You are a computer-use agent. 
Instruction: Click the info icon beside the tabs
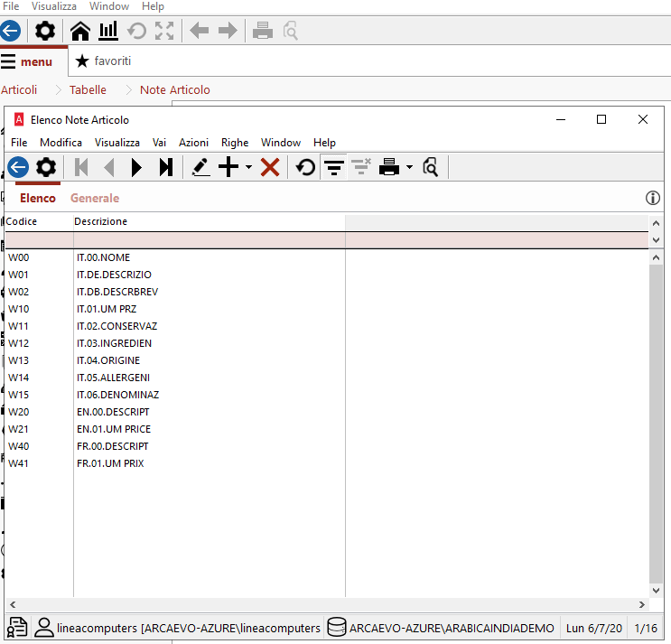point(653,198)
